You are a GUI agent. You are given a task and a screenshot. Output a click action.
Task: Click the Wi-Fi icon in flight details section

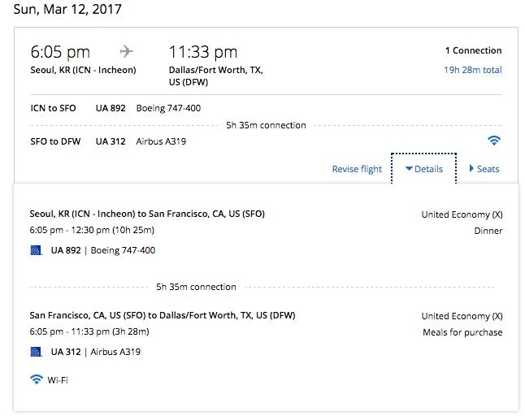click(36, 379)
